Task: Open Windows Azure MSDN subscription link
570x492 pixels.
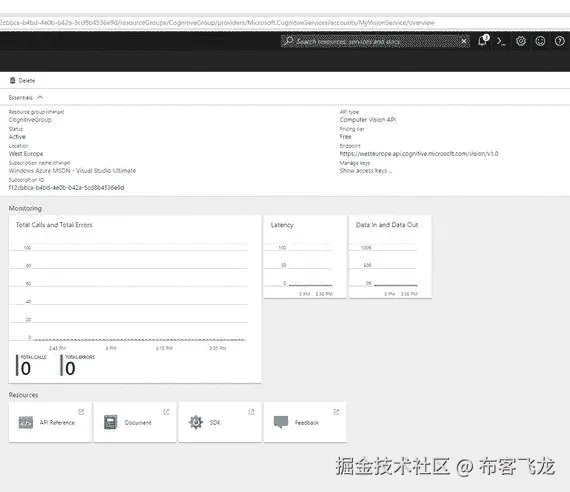Action: 72,171
